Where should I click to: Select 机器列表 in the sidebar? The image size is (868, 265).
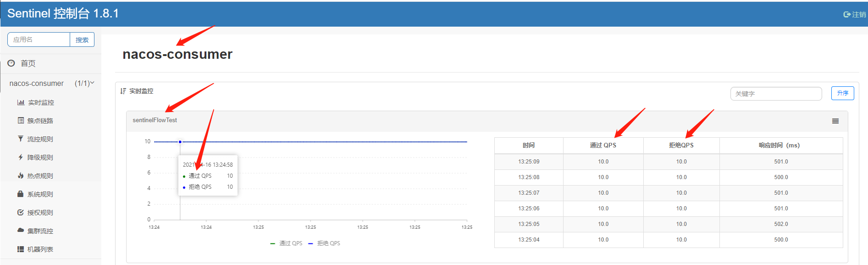click(40, 249)
